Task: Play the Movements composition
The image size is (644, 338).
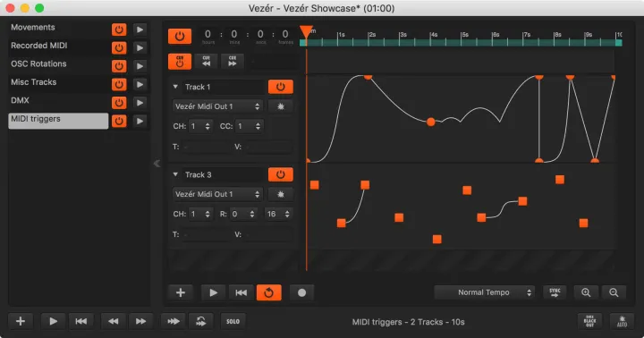Action: (140, 30)
